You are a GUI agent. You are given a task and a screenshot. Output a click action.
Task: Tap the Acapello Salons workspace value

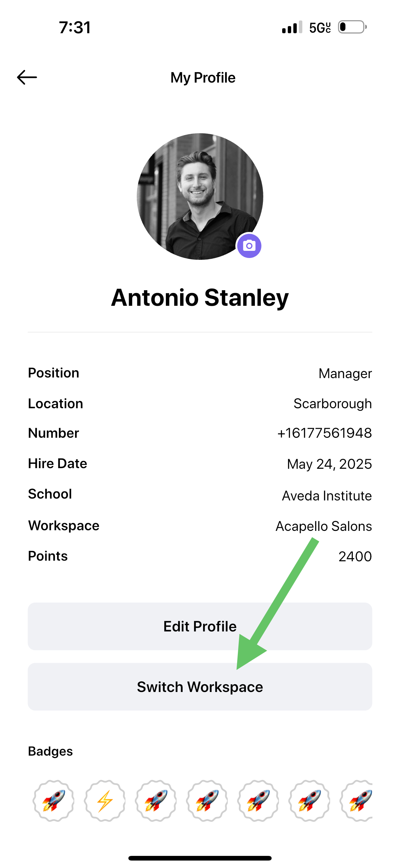coord(324,526)
